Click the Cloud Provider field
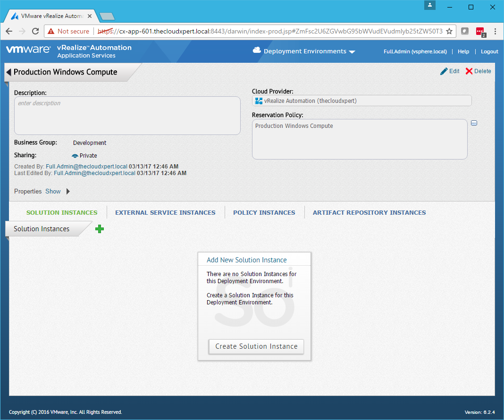The width and height of the screenshot is (504, 420). (x=361, y=101)
